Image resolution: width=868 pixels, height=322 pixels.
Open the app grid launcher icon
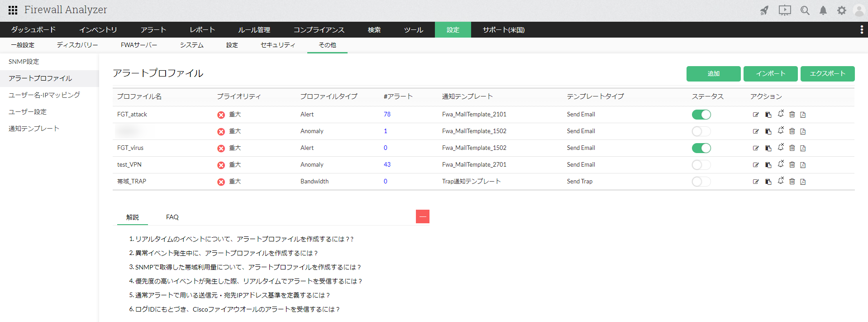tap(13, 10)
